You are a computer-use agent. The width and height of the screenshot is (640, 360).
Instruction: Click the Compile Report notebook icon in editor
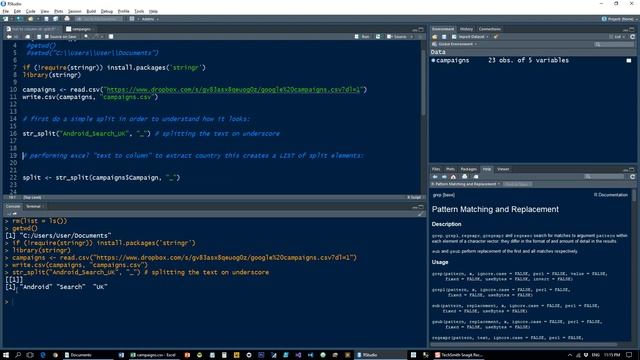coord(111,37)
